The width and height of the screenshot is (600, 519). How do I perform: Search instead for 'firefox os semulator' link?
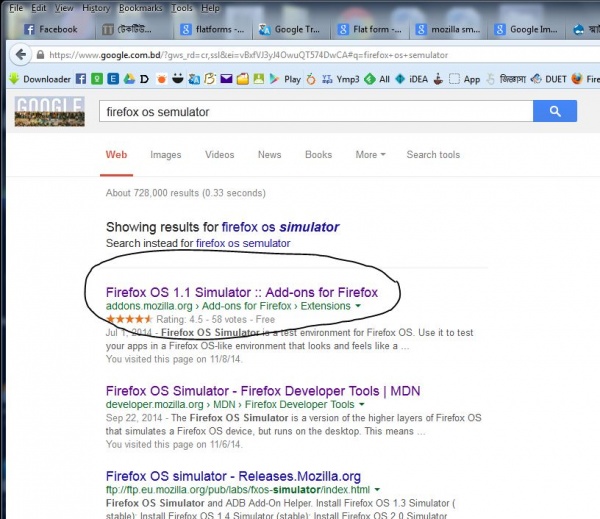(x=243, y=243)
